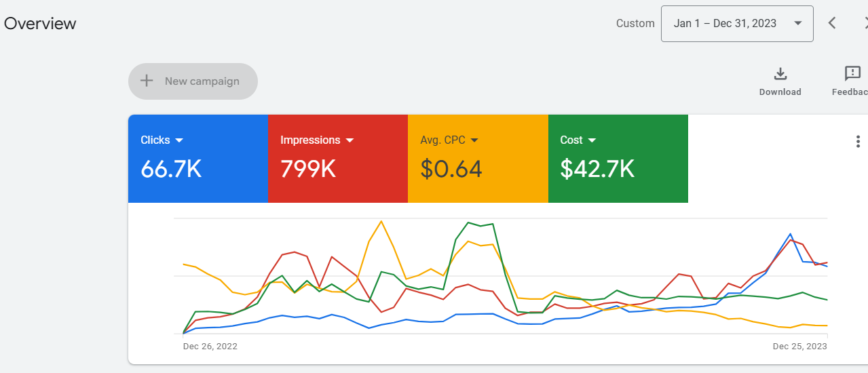Viewport: 868px width, 373px height.
Task: Go to previous date range with left arrow
Action: [832, 23]
